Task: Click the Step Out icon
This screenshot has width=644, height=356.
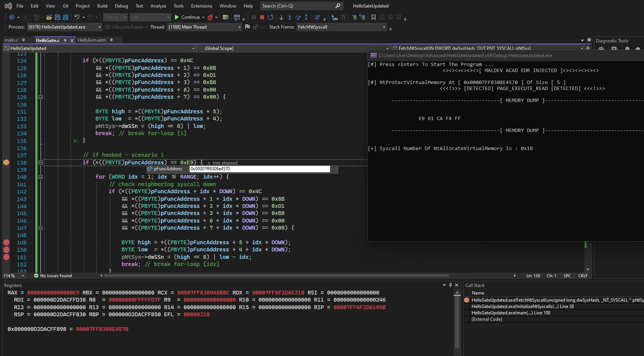Action: (306, 17)
